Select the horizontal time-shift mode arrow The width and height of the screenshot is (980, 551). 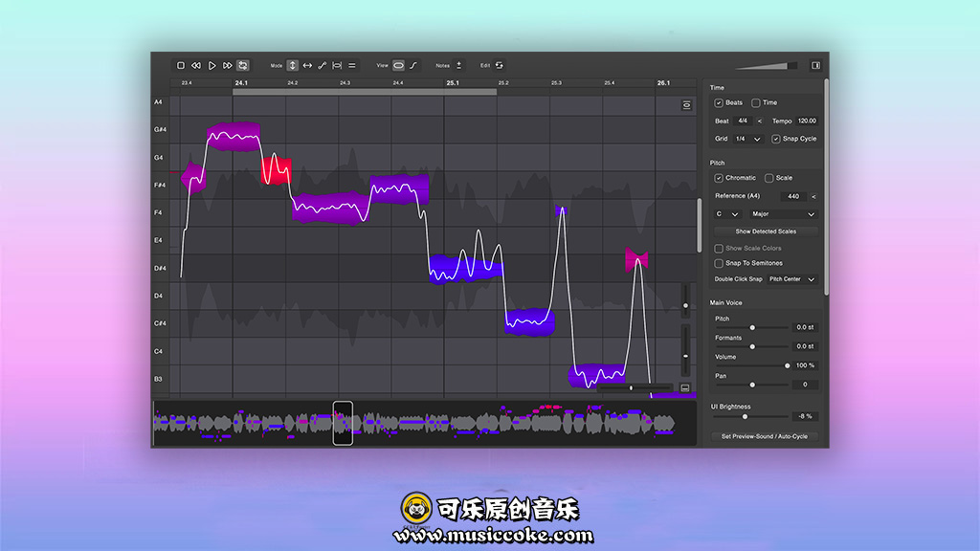[x=307, y=65]
